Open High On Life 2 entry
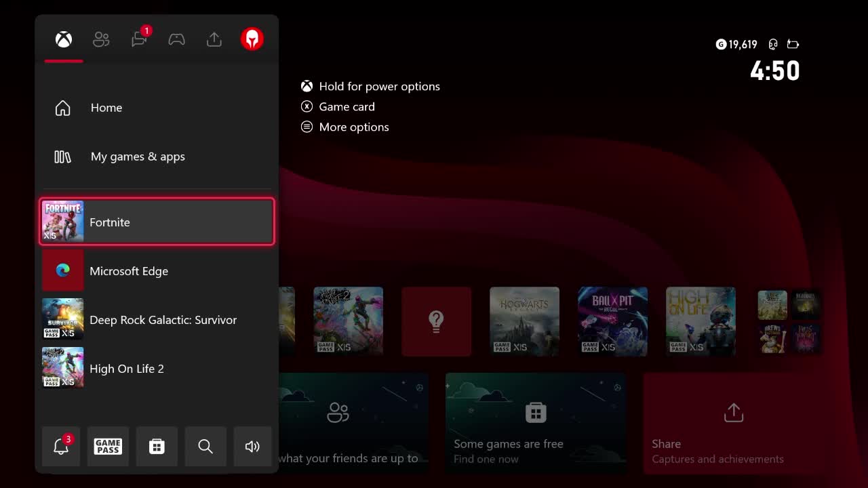 tap(157, 369)
